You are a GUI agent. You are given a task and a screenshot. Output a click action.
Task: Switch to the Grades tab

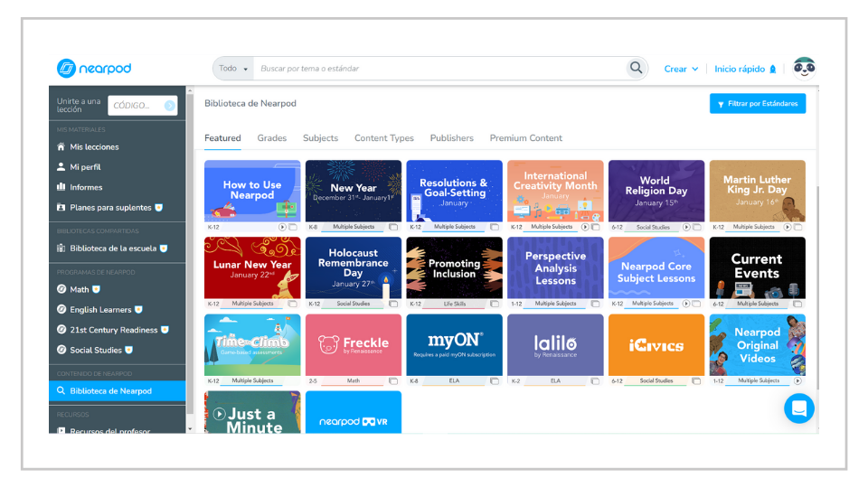tap(272, 138)
